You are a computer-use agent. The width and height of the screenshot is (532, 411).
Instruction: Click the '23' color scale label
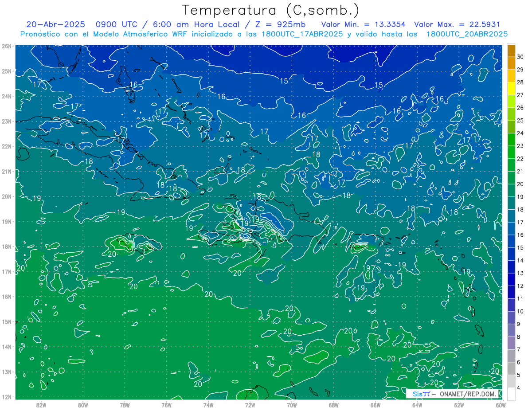pos(521,146)
